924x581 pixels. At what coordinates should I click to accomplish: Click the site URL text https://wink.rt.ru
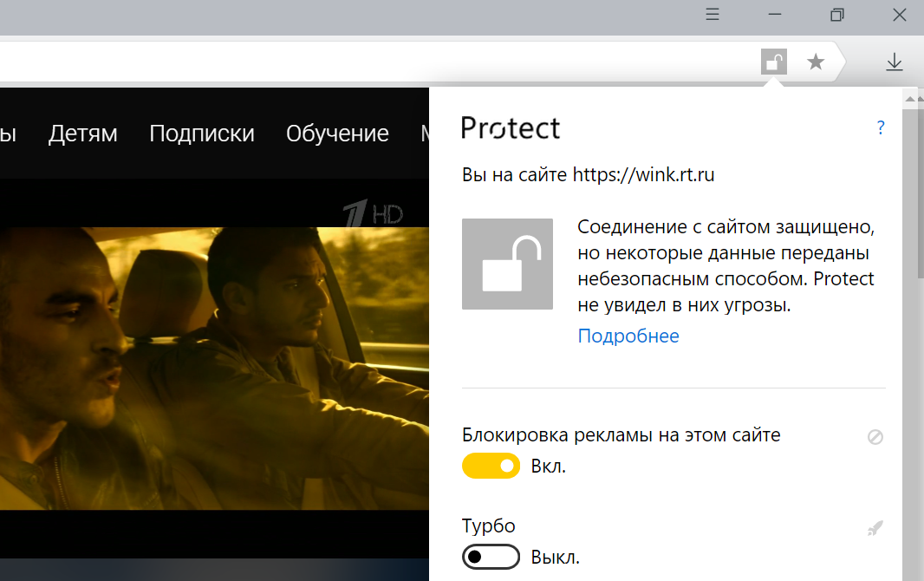click(643, 174)
